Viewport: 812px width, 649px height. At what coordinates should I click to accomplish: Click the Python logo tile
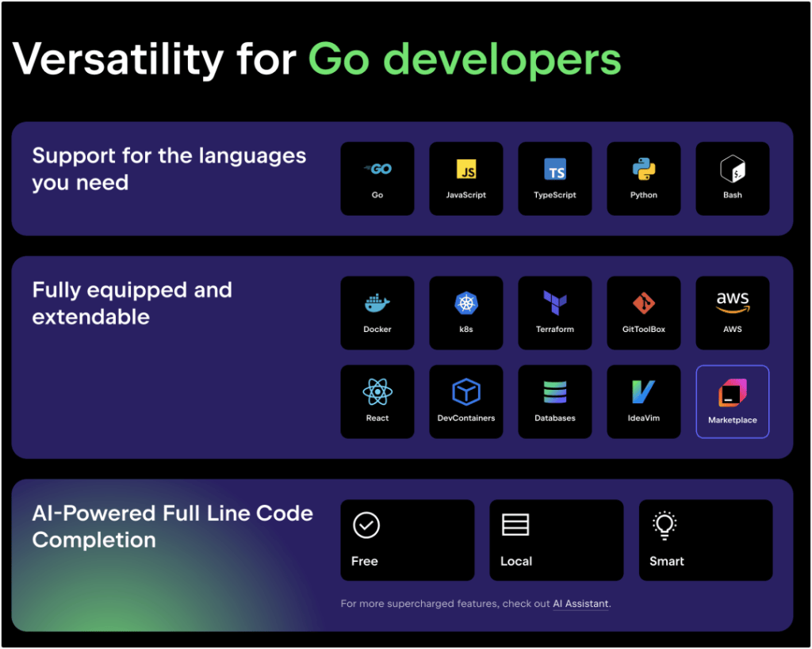(644, 178)
